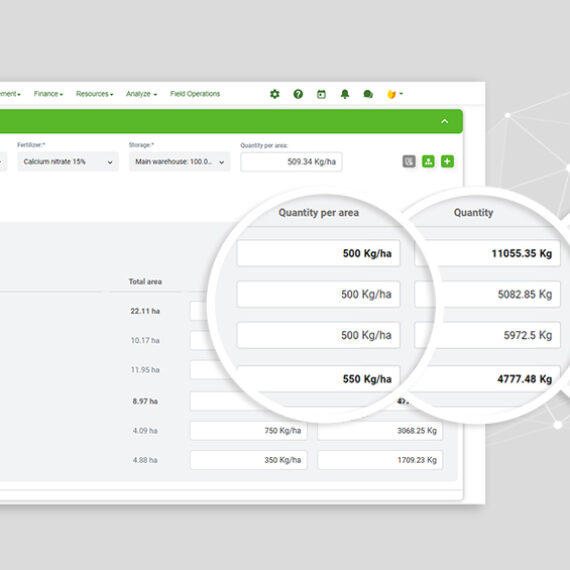The image size is (570, 570).
Task: Click the 3068.25 Kg quantity field
Action: [x=380, y=431]
